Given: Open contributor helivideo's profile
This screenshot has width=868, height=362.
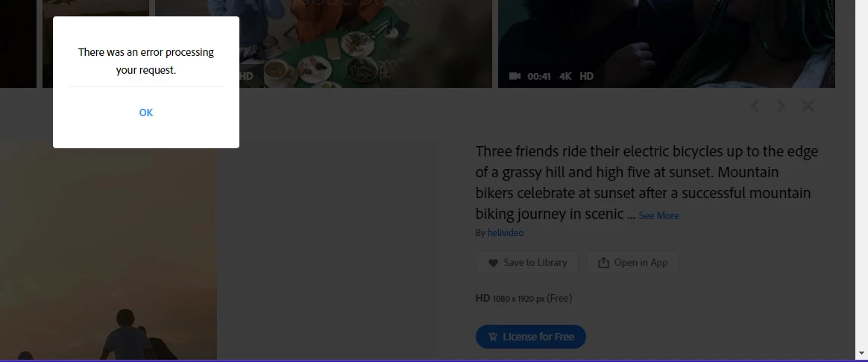Looking at the screenshot, I should [506, 232].
